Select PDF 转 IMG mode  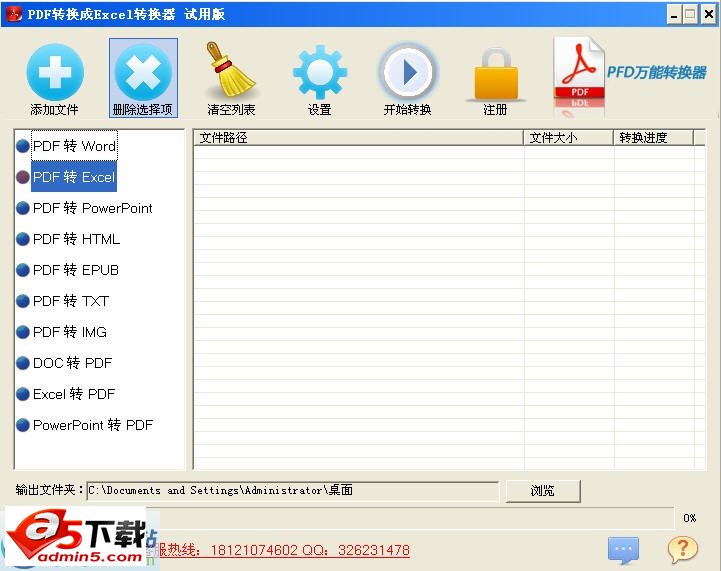[70, 332]
